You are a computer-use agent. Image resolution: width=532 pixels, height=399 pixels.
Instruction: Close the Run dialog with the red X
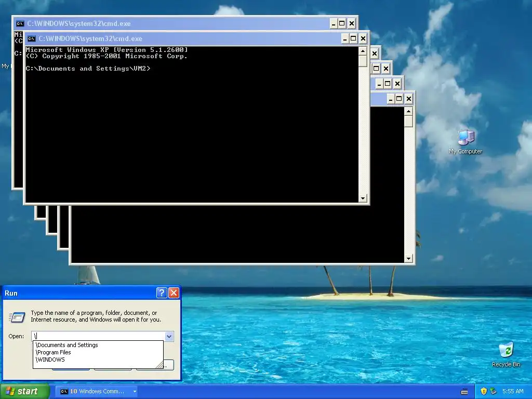click(174, 293)
